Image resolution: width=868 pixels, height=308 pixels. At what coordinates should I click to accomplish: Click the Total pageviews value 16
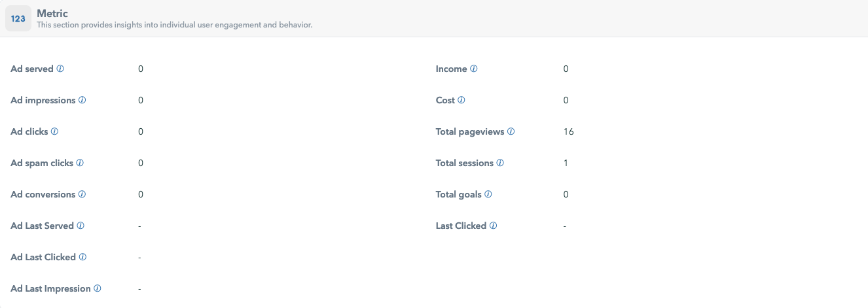[x=568, y=131]
